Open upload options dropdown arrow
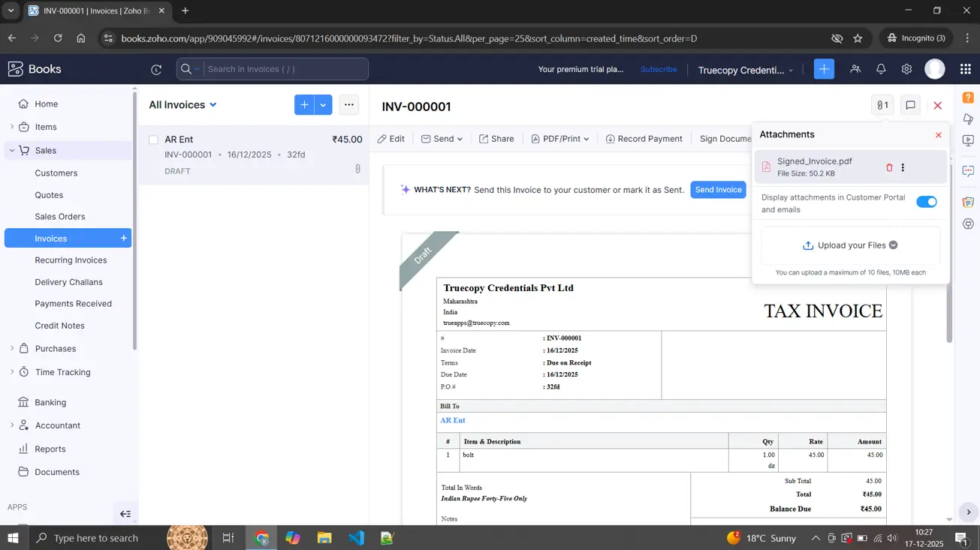Image resolution: width=980 pixels, height=550 pixels. (894, 245)
